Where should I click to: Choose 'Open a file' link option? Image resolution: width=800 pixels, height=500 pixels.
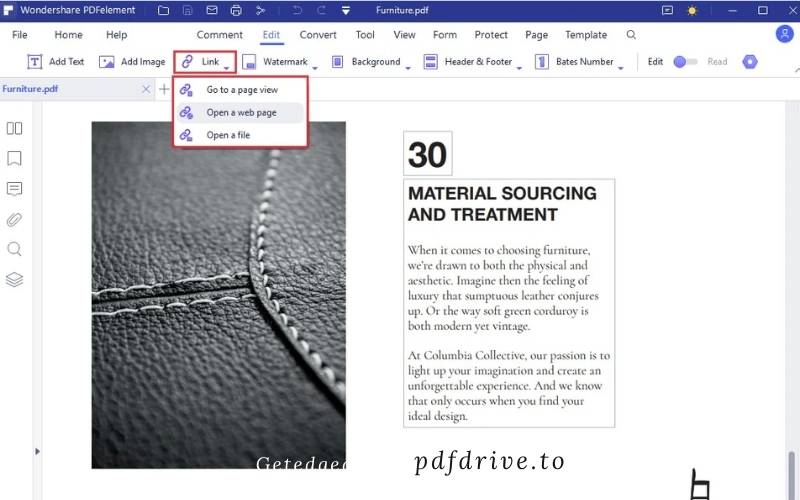coord(240,135)
